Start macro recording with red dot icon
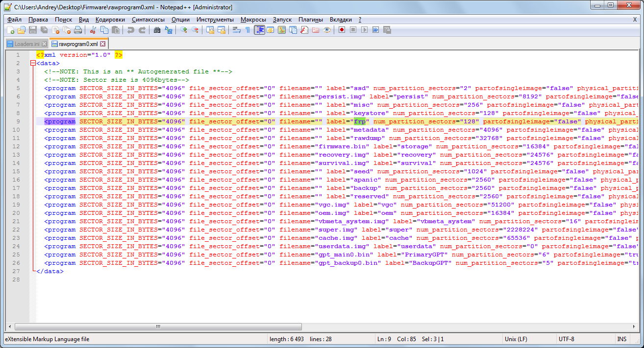This screenshot has width=644, height=348. [x=342, y=30]
